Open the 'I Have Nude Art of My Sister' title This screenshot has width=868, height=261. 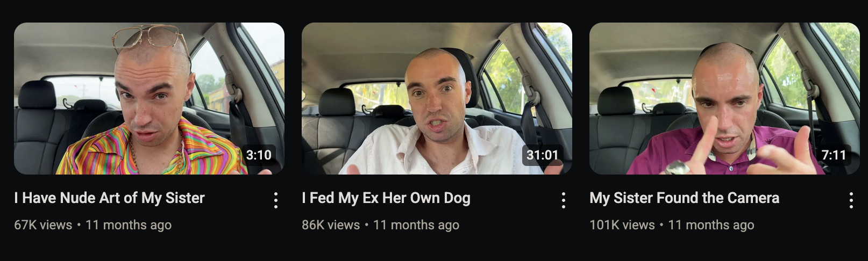(x=110, y=198)
